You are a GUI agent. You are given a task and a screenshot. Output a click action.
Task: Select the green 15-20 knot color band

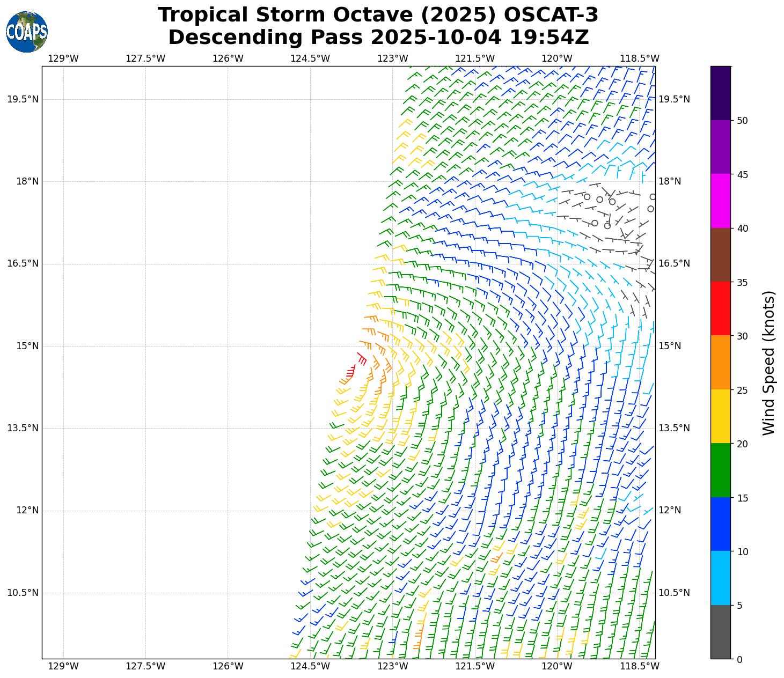tap(720, 470)
